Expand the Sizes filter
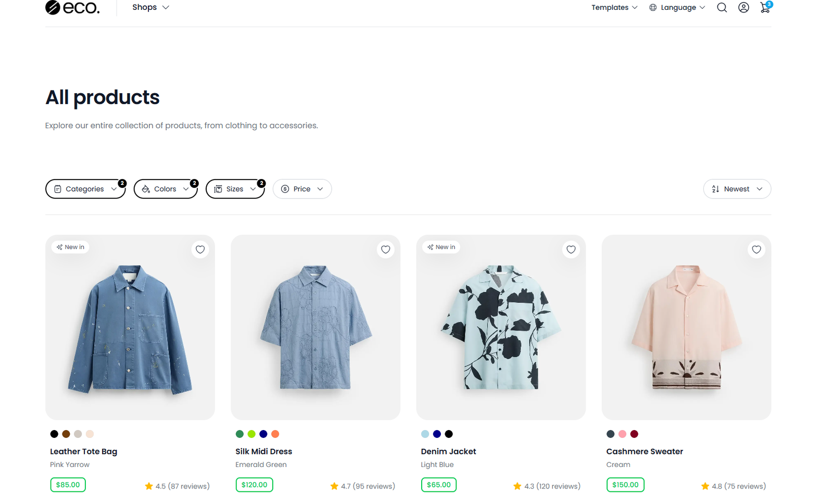 click(x=235, y=189)
